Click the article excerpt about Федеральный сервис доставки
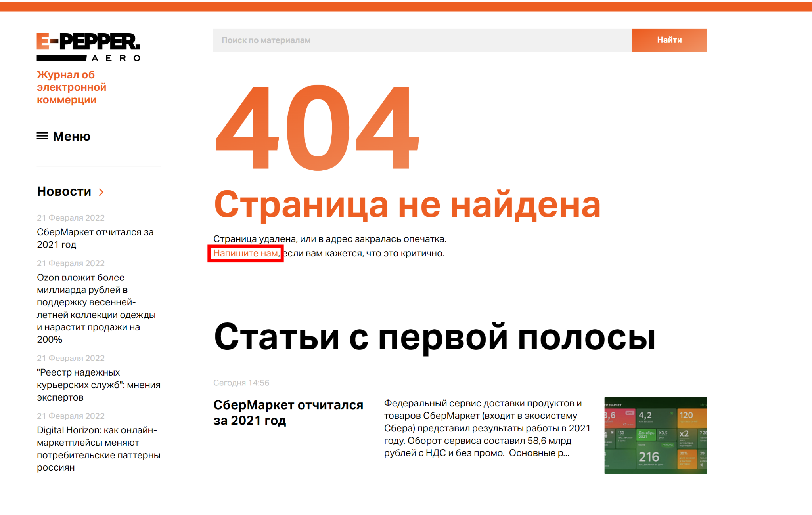Viewport: 812px width, 515px height. (487, 428)
